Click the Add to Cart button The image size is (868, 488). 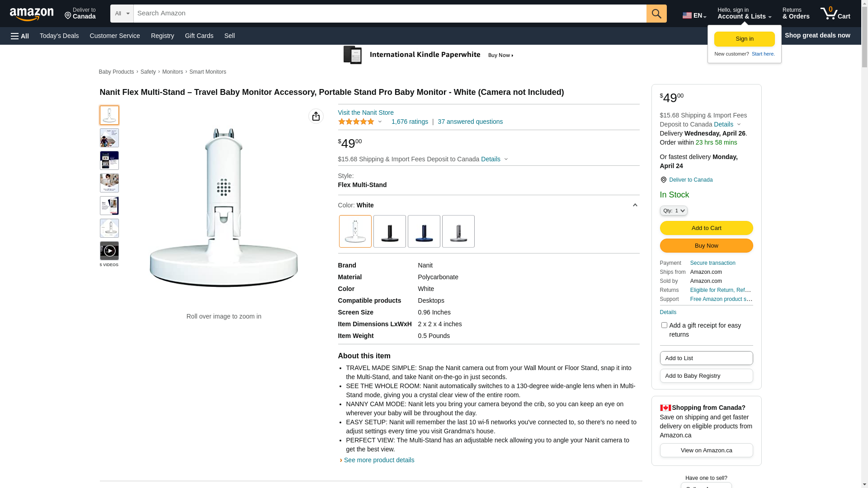pyautogui.click(x=706, y=228)
